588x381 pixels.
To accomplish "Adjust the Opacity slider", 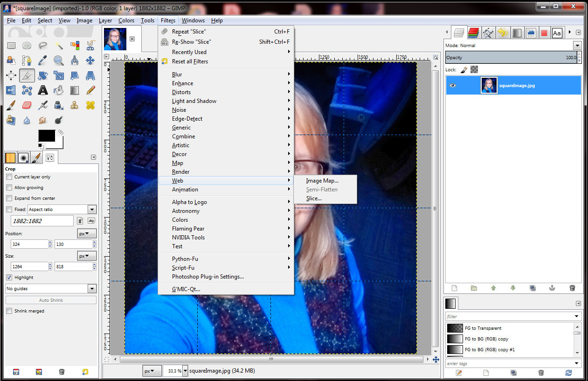I will 513,55.
